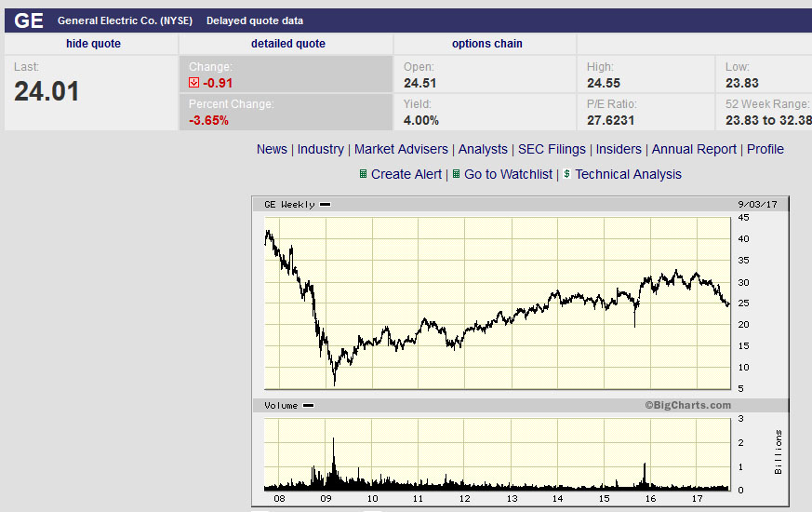Click Go to Watchlist link
The image size is (812, 512).
(x=508, y=174)
